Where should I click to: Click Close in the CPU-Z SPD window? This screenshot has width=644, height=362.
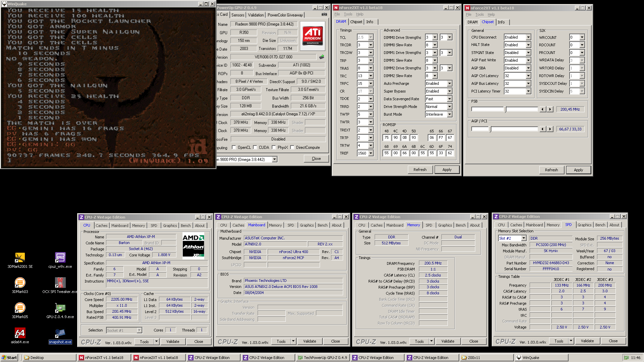(x=613, y=341)
